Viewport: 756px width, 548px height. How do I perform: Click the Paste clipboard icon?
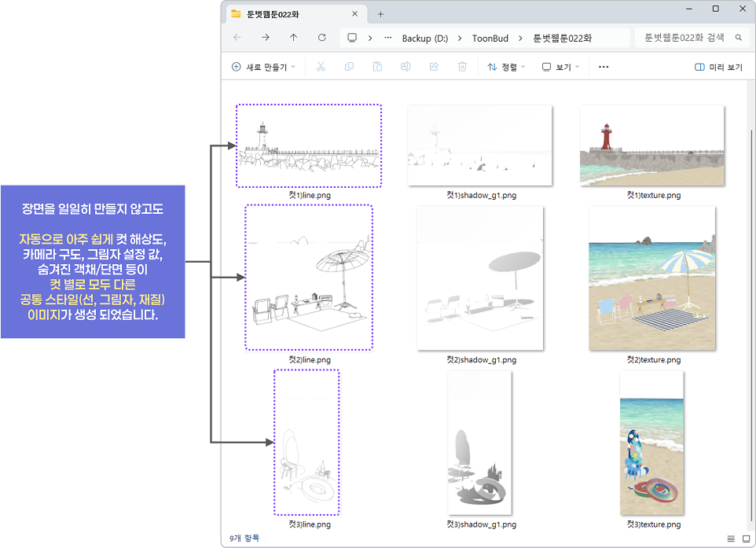[x=377, y=68]
